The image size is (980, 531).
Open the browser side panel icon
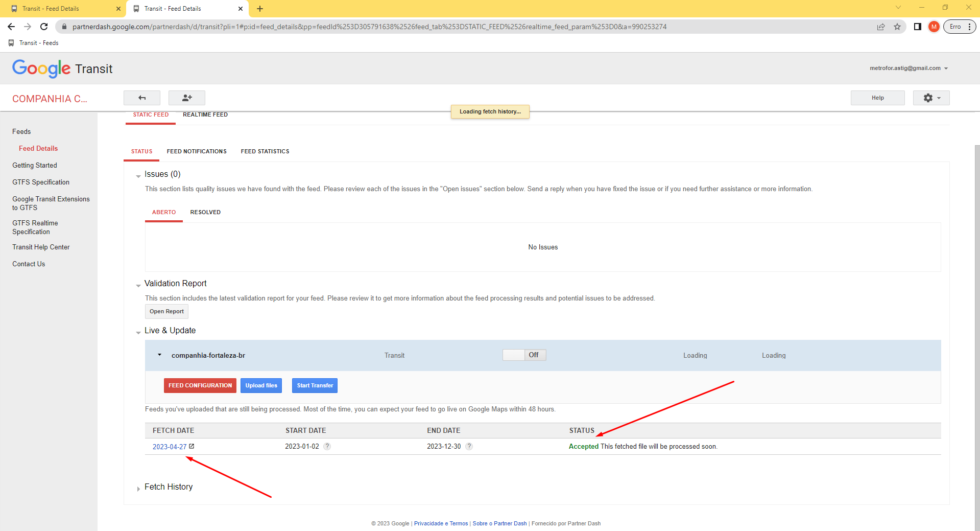tap(918, 27)
